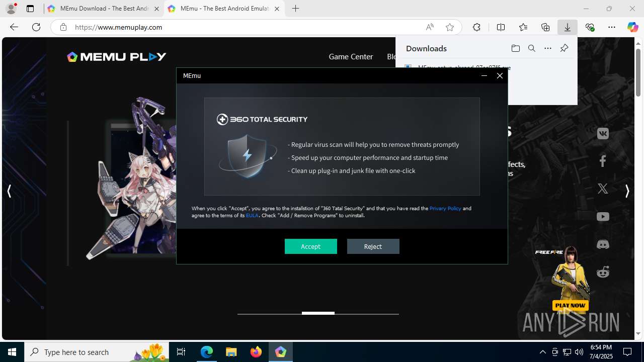The height and width of the screenshot is (362, 644).
Task: Click the Free Fire Play Now banner
Action: pyautogui.click(x=570, y=305)
